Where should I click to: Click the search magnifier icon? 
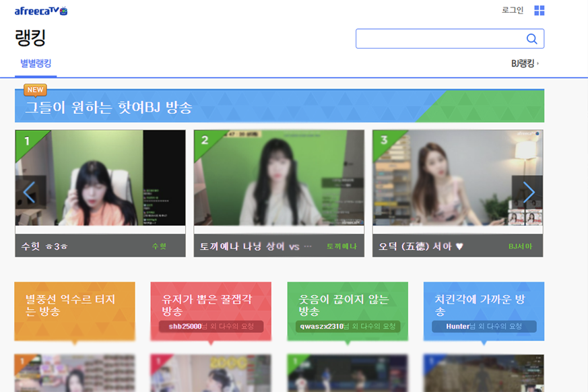(x=531, y=38)
